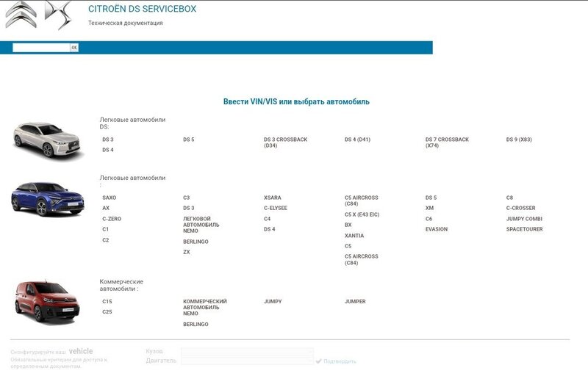Choose the EVASION model
588x387 pixels.
pyautogui.click(x=437, y=229)
